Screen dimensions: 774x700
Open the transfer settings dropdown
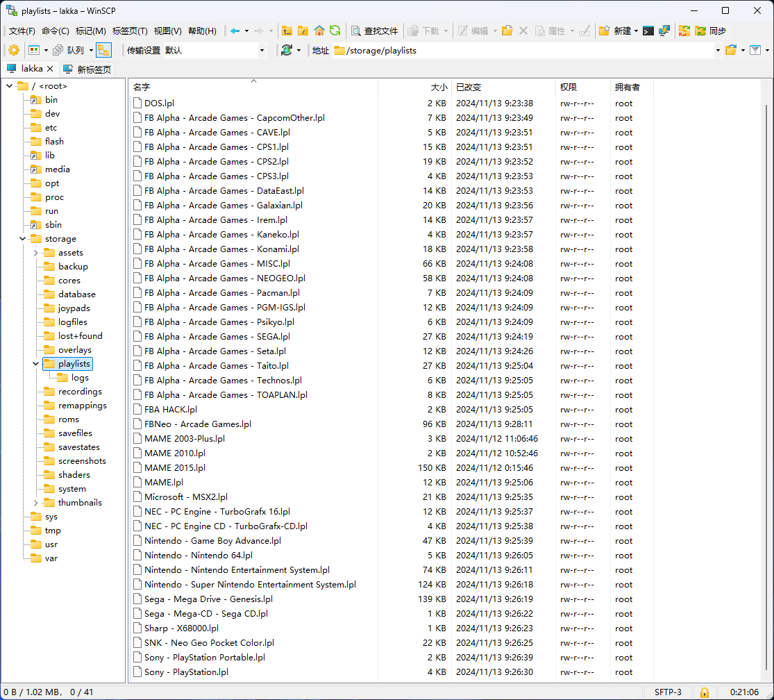coord(262,50)
